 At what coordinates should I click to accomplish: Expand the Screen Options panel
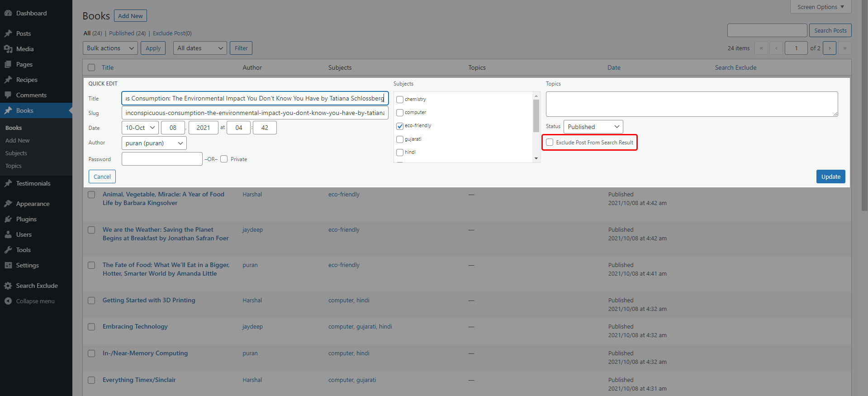pos(821,7)
